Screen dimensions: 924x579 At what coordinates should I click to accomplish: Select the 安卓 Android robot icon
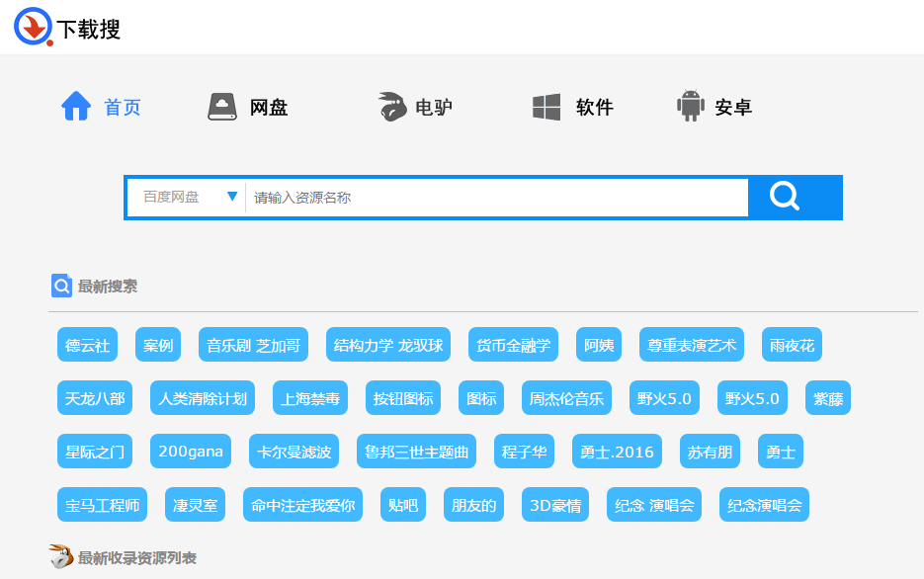(691, 106)
